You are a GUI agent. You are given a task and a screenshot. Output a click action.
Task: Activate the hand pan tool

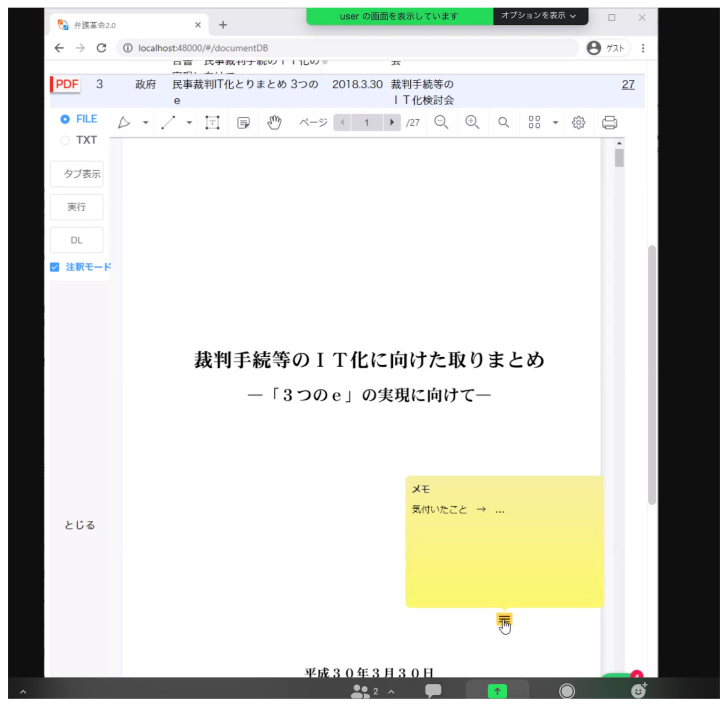click(274, 123)
